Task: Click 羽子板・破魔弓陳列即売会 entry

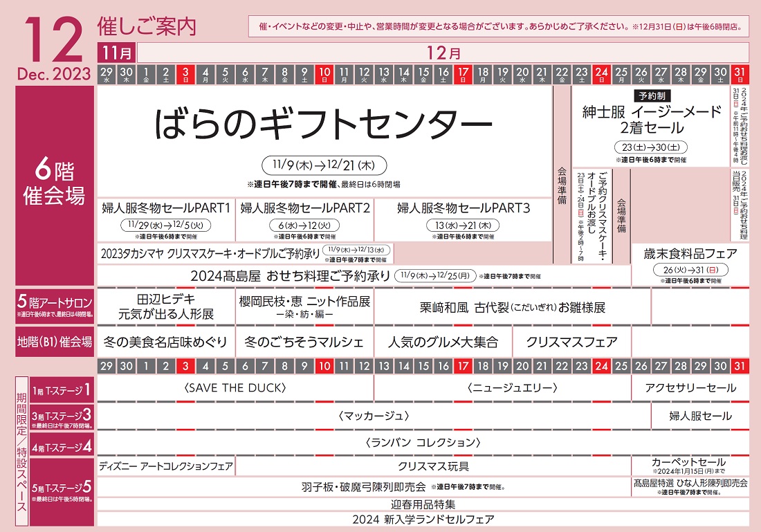Action: tap(364, 486)
